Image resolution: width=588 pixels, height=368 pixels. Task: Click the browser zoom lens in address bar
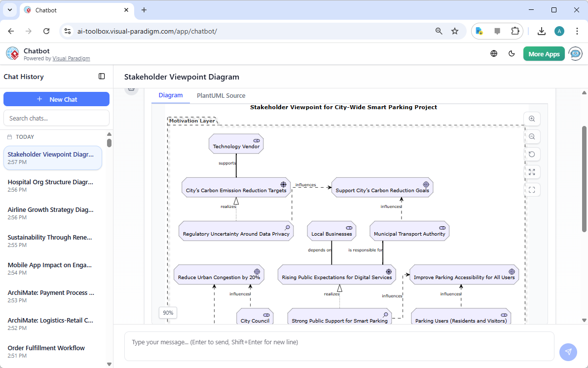pos(439,31)
